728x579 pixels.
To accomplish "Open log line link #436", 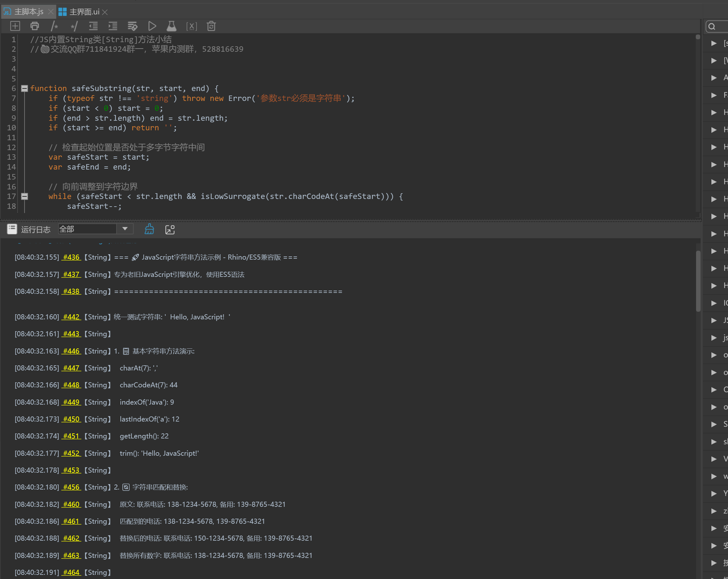I will click(x=71, y=257).
